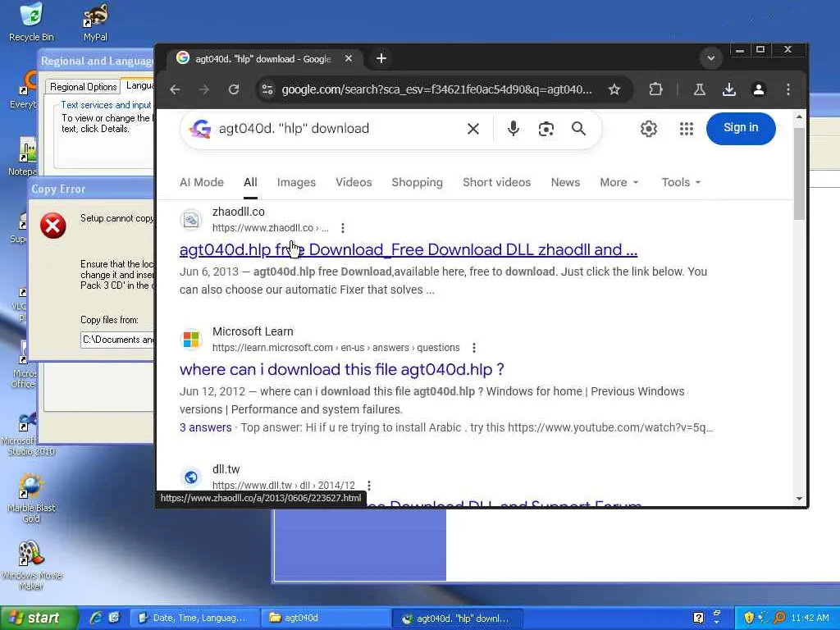840x630 pixels.
Task: Open the site information icon in the address bar
Action: (x=267, y=89)
